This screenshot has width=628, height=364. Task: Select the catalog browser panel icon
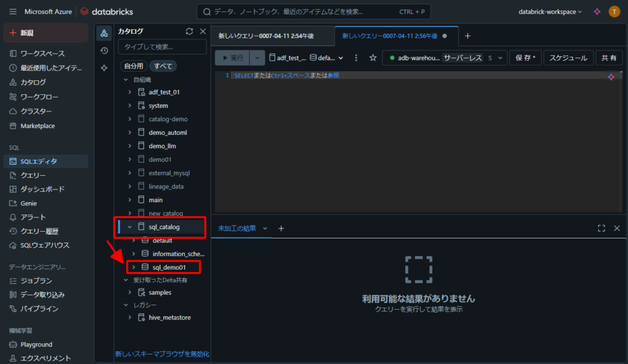pyautogui.click(x=104, y=33)
